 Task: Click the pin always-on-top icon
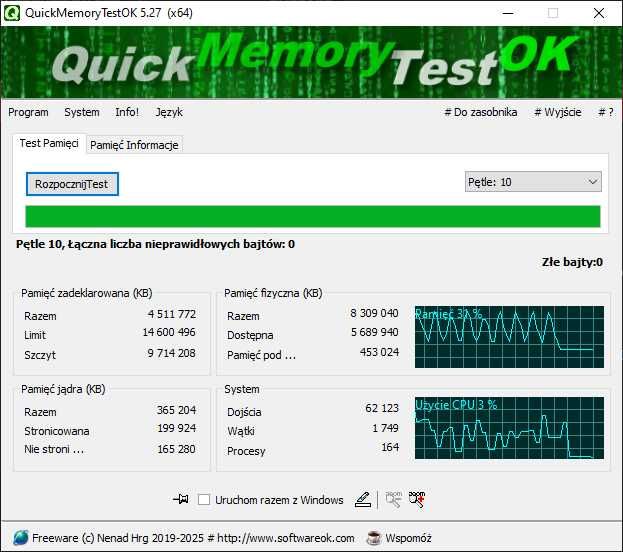click(181, 499)
